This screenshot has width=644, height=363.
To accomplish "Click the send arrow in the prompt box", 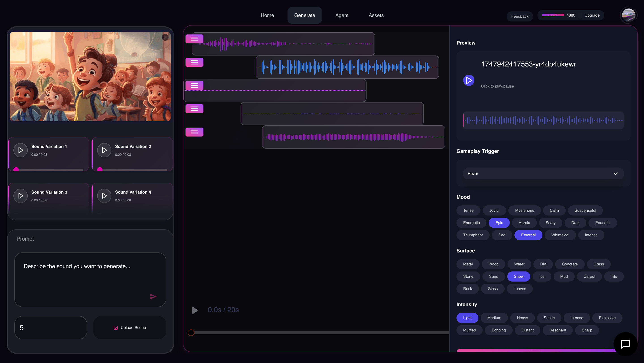I will click(153, 296).
